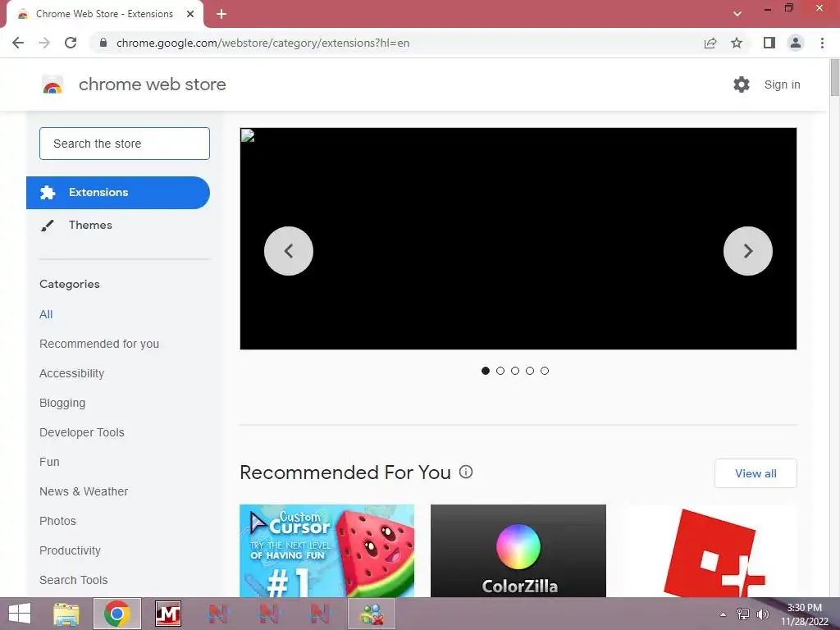Open the web store settings gear
Screen dimensions: 840x630
(x=742, y=84)
